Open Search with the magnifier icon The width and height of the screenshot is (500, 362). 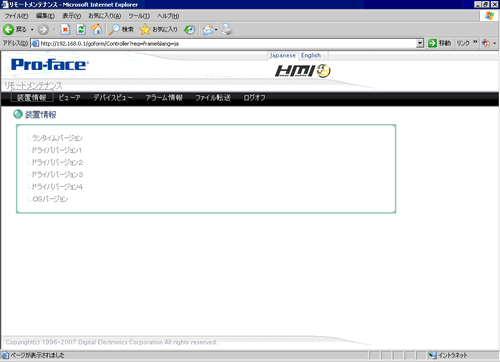coord(114,30)
